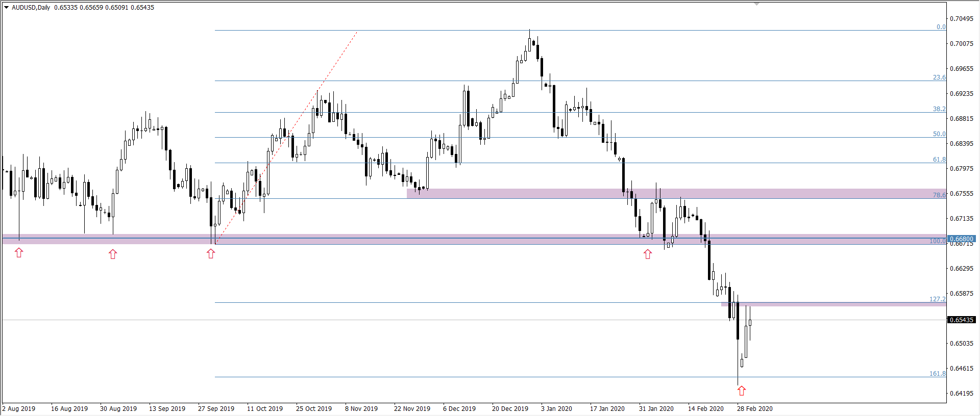Click the 38.2 Fibonacci level label

point(939,109)
